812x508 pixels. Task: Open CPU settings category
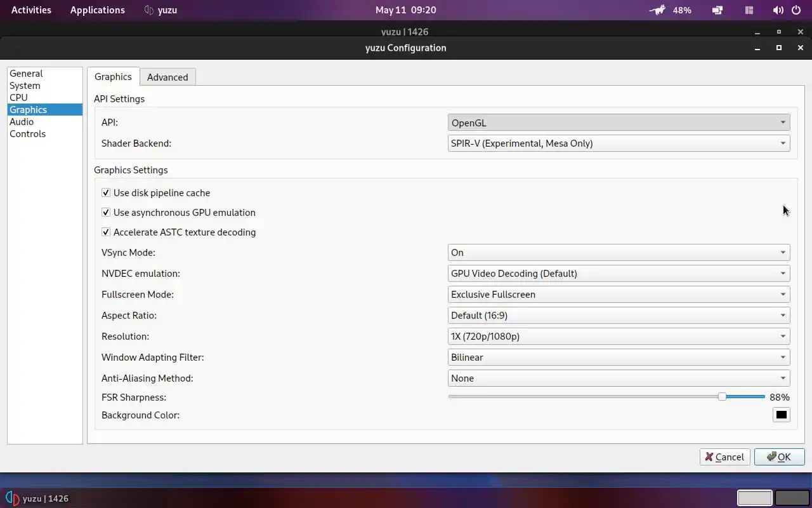coord(44,98)
